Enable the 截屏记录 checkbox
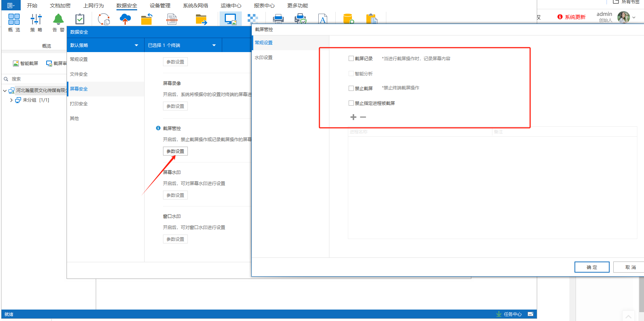The width and height of the screenshot is (644, 321). pyautogui.click(x=351, y=58)
